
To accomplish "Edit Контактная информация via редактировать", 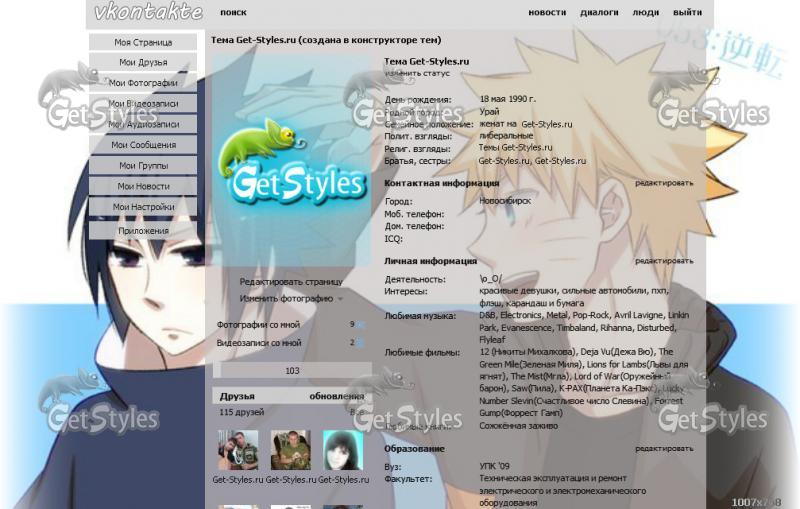I will click(x=664, y=183).
